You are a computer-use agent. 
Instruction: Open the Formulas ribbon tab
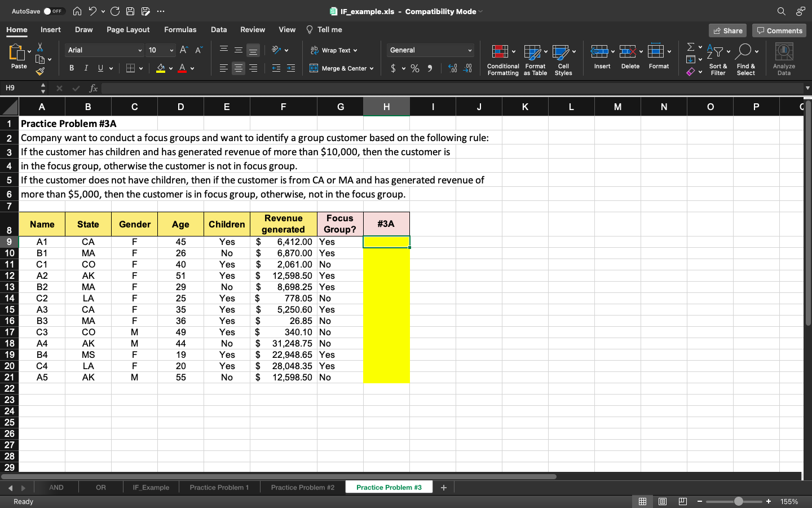180,30
